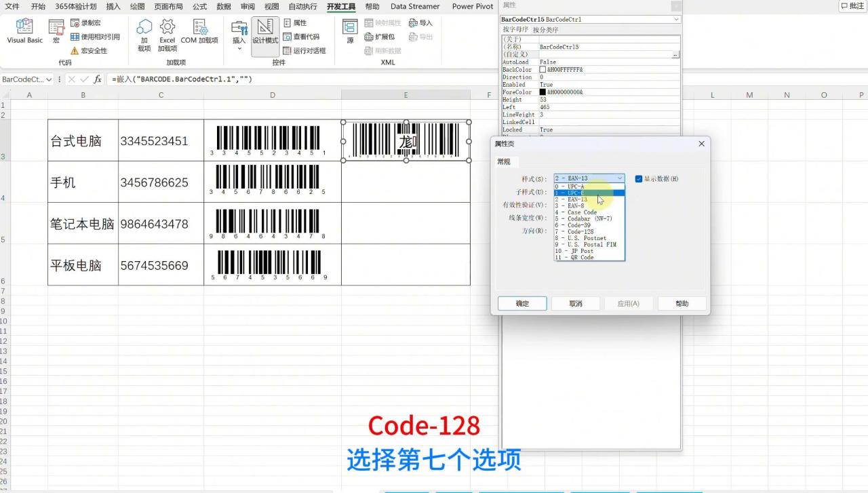Open the 加载项 add-ins button
This screenshot has width=868, height=493.
(144, 35)
